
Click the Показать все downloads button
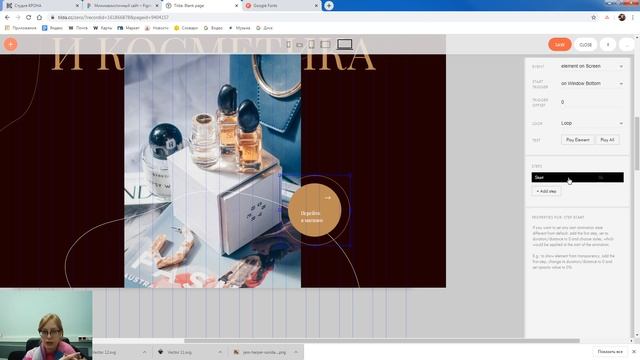(610, 352)
